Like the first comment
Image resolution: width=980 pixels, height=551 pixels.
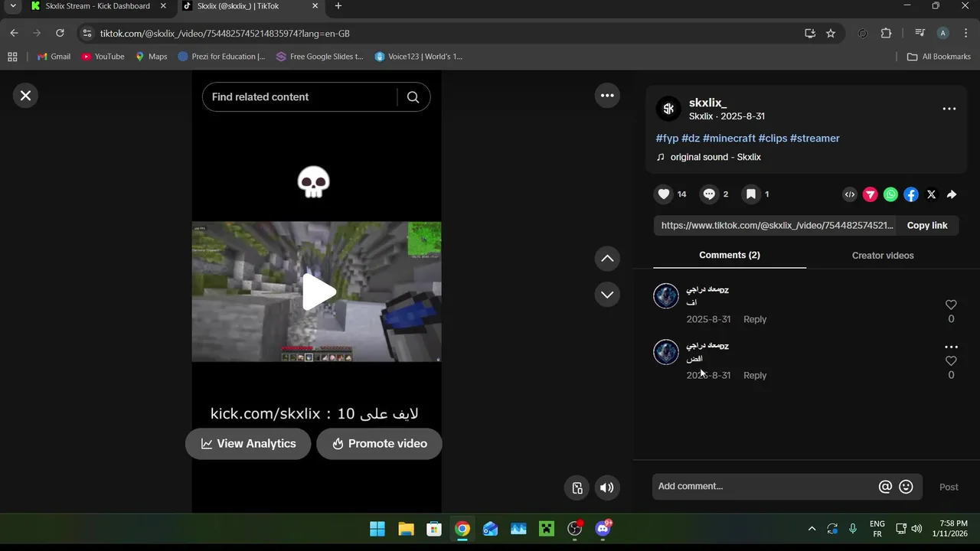951,305
